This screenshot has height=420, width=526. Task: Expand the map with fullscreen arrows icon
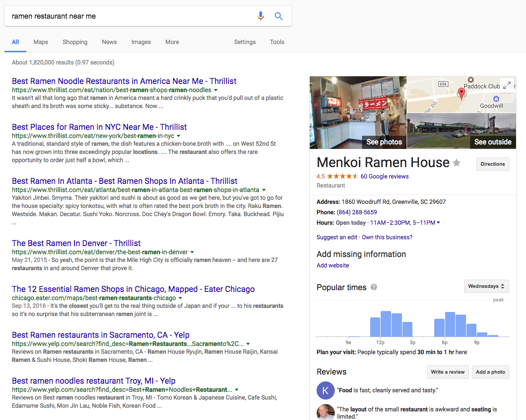pos(507,85)
